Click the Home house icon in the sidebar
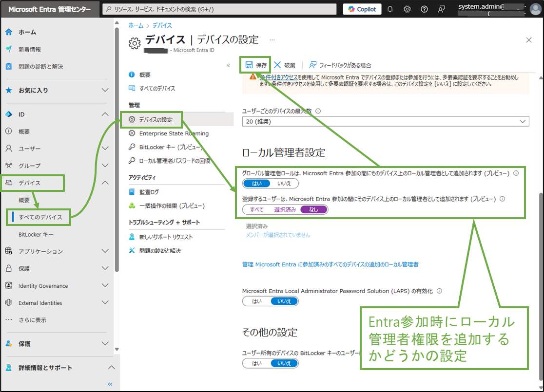This screenshot has height=392, width=544. [9, 32]
